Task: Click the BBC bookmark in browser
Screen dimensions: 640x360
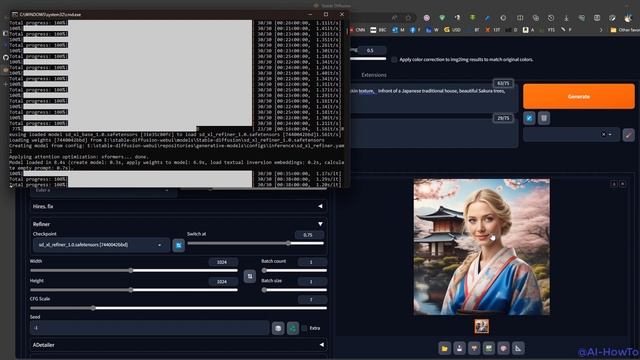Action: (x=378, y=30)
